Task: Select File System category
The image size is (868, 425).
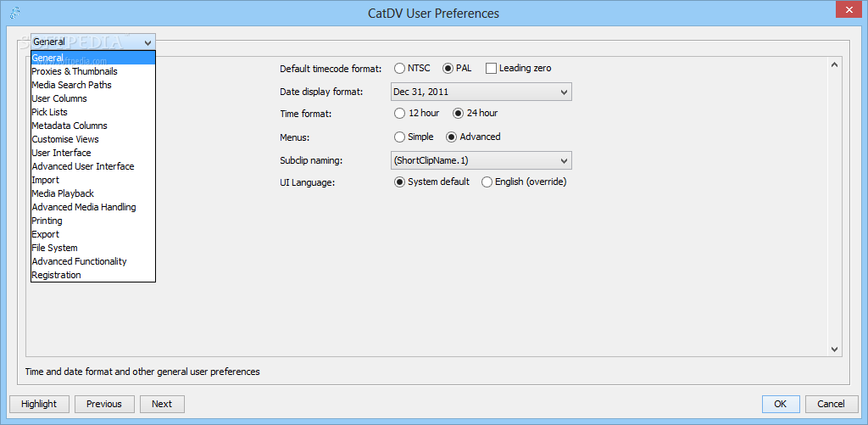Action: pyautogui.click(x=93, y=248)
